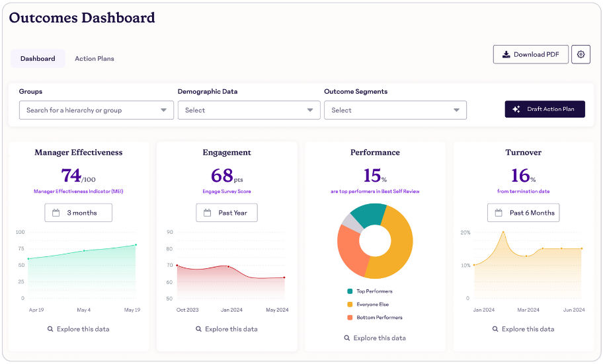Click the Apr 19 axis label
The height and width of the screenshot is (364, 605).
(36, 310)
